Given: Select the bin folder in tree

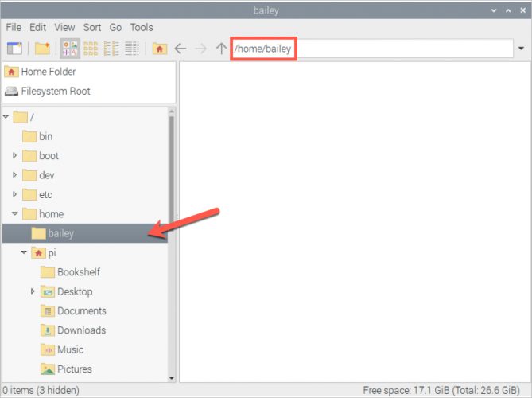Looking at the screenshot, I should click(x=37, y=137).
